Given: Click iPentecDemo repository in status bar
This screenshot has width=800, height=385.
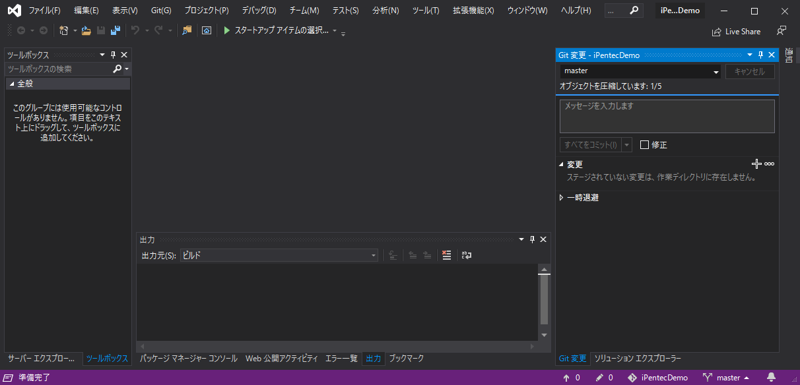Looking at the screenshot, I should [657, 378].
